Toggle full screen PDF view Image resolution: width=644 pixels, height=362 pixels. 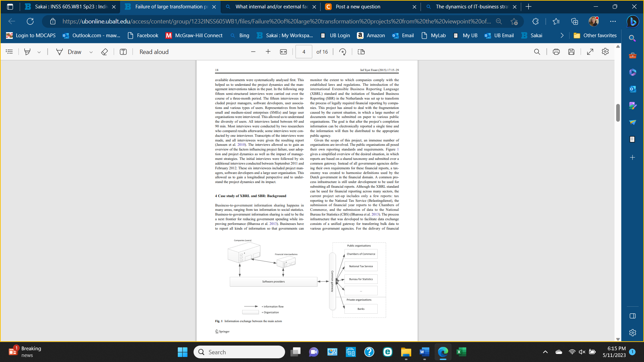tap(590, 52)
